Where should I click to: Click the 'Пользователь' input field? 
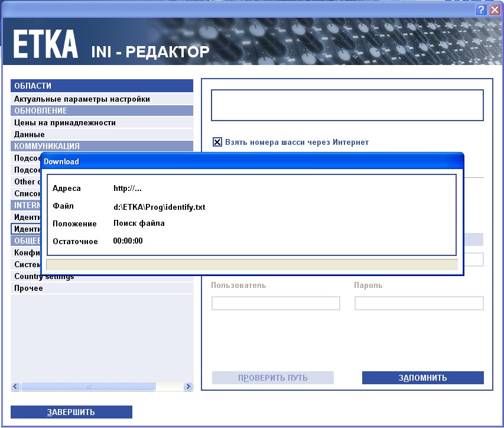[275, 303]
